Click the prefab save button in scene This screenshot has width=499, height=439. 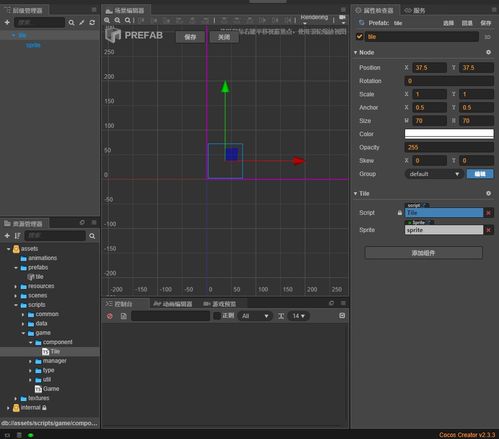click(190, 37)
